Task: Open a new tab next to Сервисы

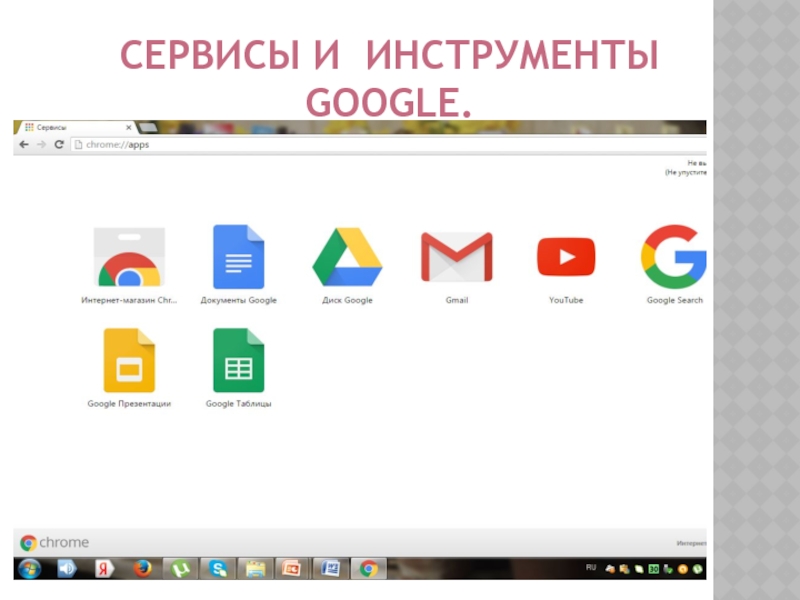Action: [148, 127]
